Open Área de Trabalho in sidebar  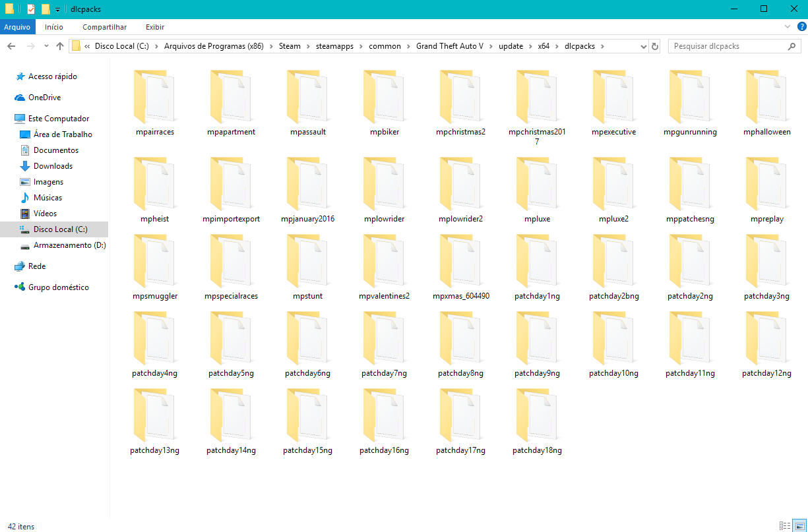(63, 134)
